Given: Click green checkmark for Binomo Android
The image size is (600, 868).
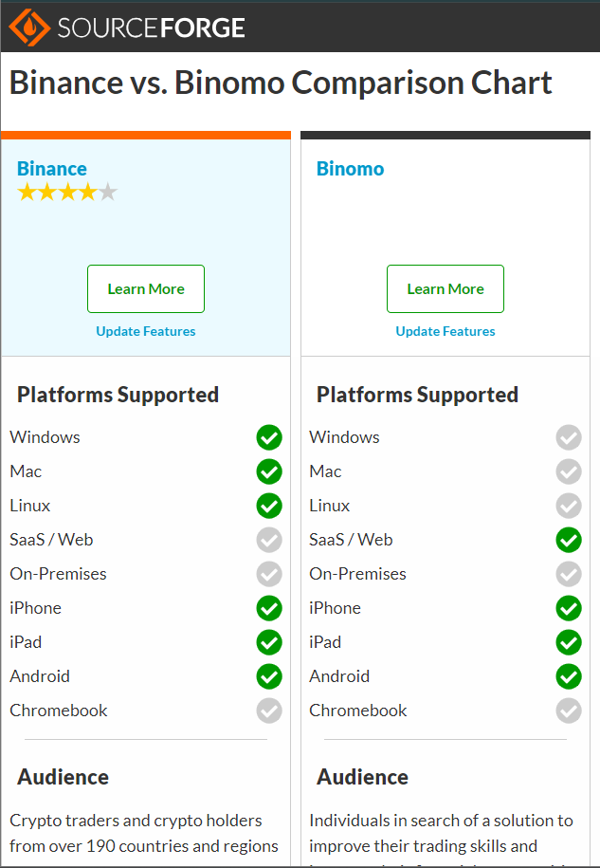Looking at the screenshot, I should [x=569, y=676].
